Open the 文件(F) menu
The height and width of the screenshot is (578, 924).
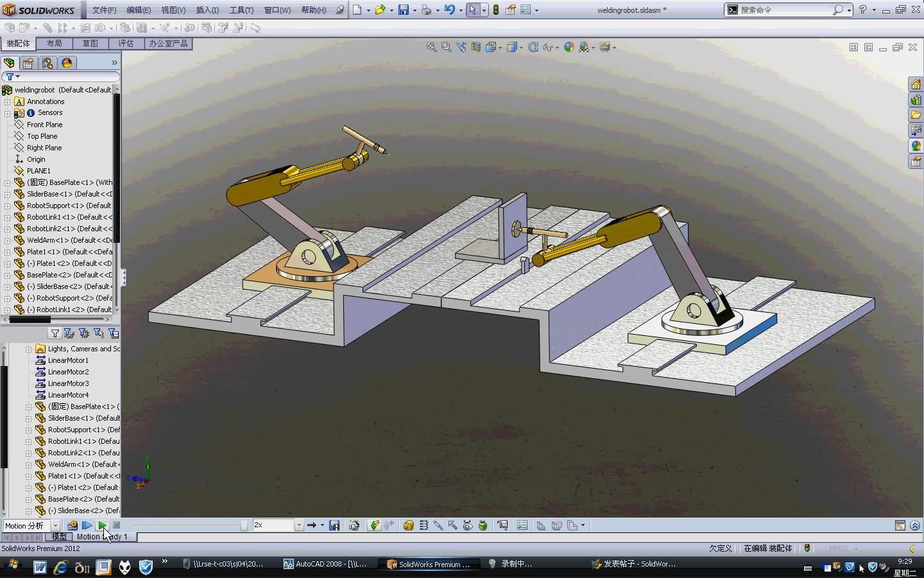(104, 10)
